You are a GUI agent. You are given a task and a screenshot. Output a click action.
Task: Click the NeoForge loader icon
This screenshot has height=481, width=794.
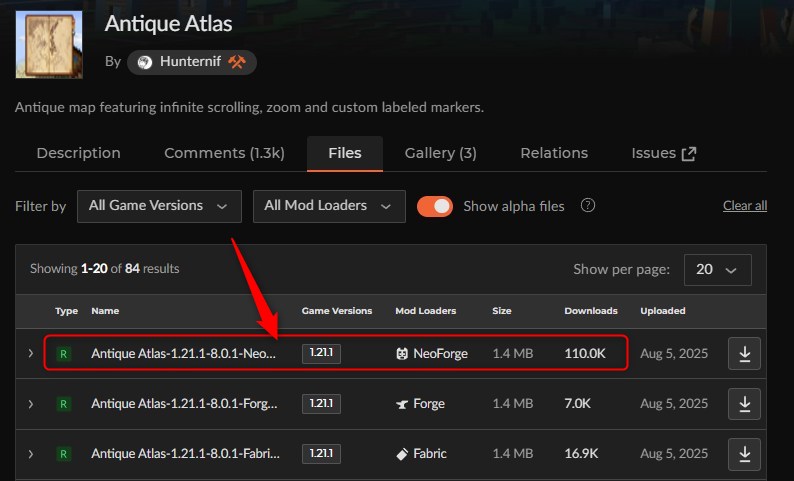click(x=402, y=353)
